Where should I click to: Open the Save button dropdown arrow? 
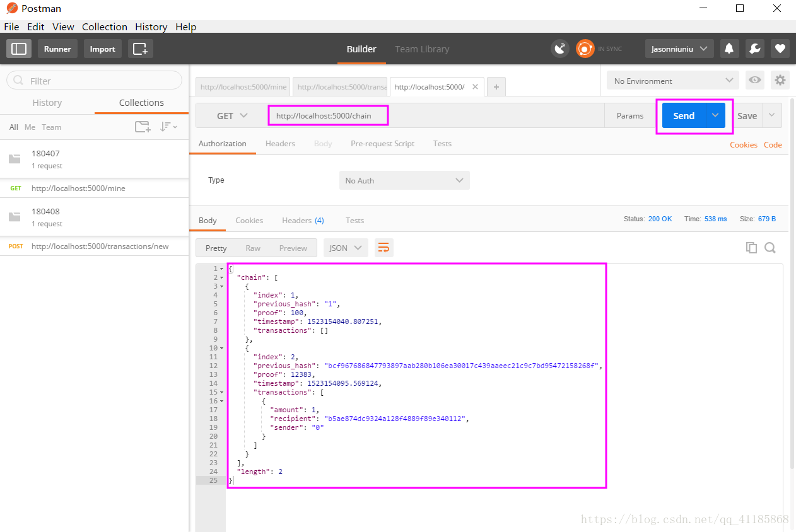(772, 115)
